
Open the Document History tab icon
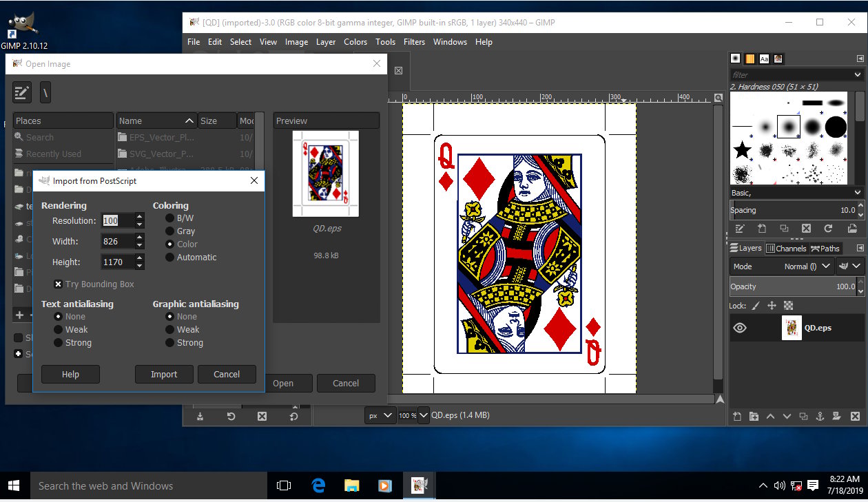[778, 59]
